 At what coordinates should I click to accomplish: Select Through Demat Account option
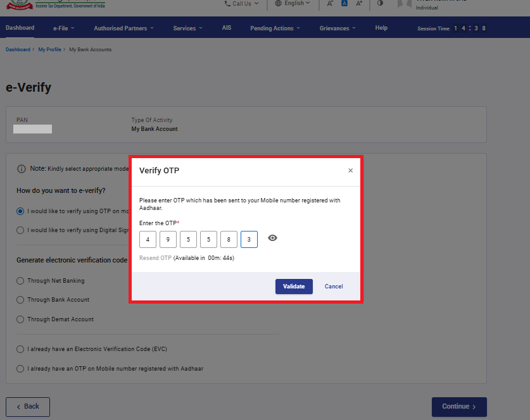pos(21,319)
